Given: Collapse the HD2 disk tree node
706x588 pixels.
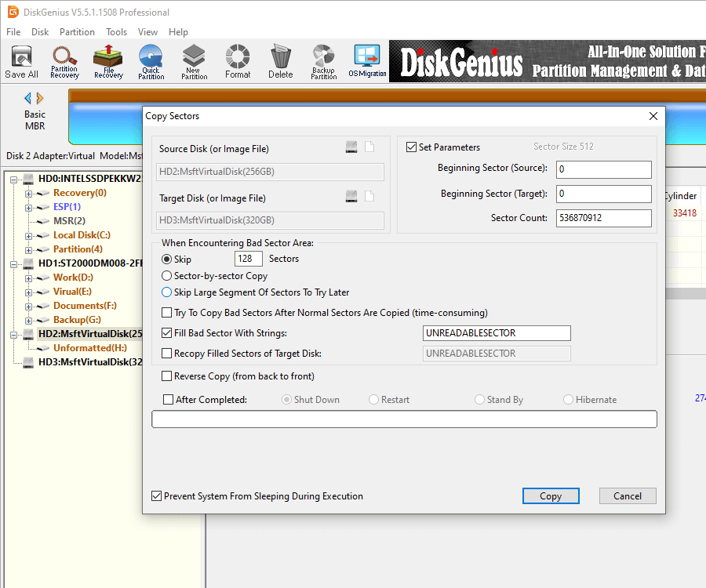Looking at the screenshot, I should (14, 335).
